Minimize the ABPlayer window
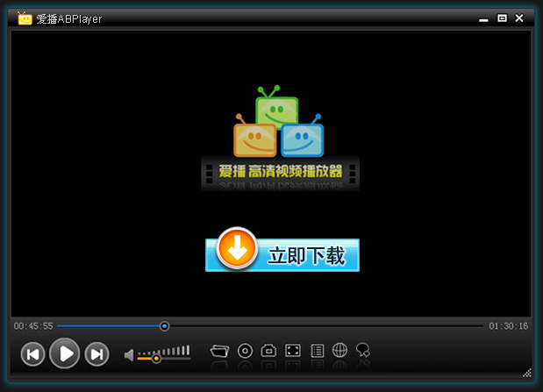 tap(483, 19)
